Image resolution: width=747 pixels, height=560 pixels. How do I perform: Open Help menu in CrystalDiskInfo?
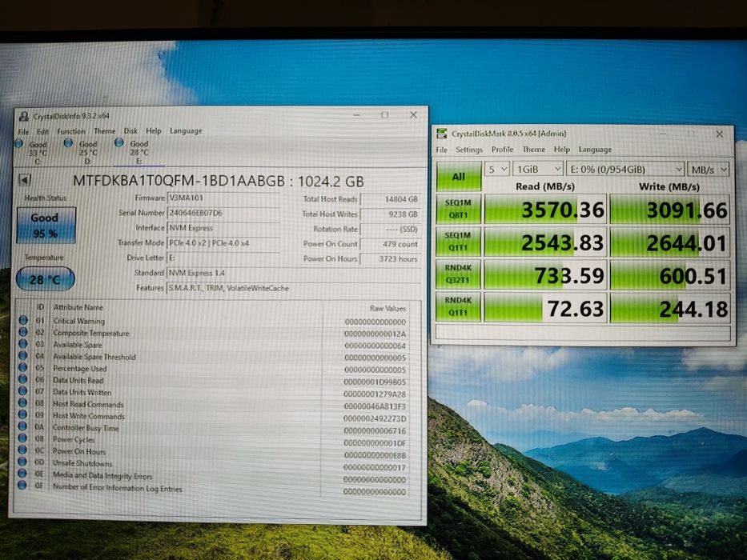click(x=154, y=130)
